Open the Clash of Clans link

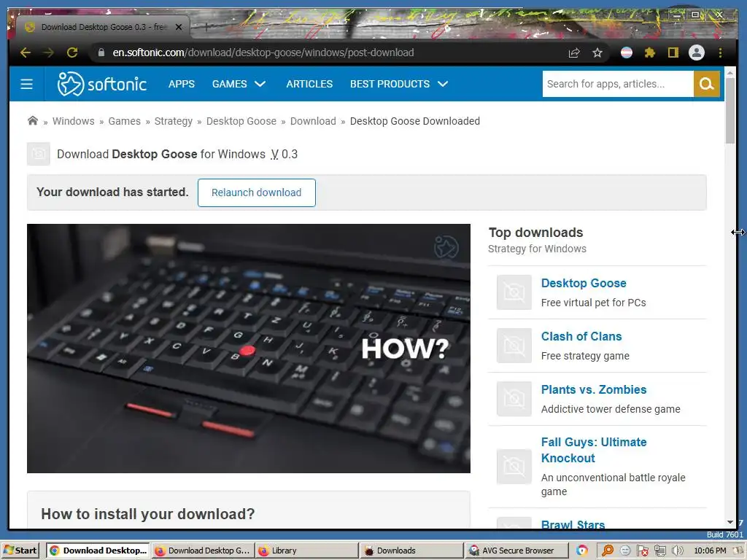(x=581, y=336)
